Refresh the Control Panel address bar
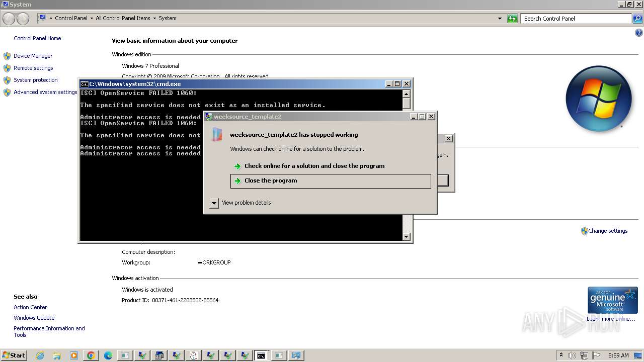This screenshot has height=362, width=644. coord(512,19)
